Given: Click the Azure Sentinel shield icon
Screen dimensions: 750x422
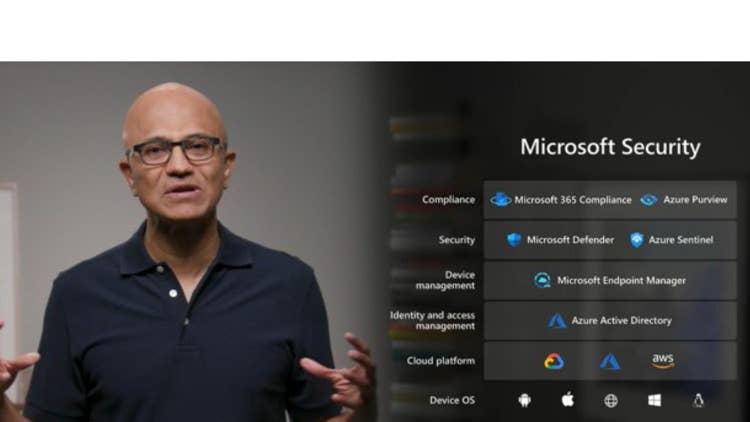Looking at the screenshot, I should (637, 240).
